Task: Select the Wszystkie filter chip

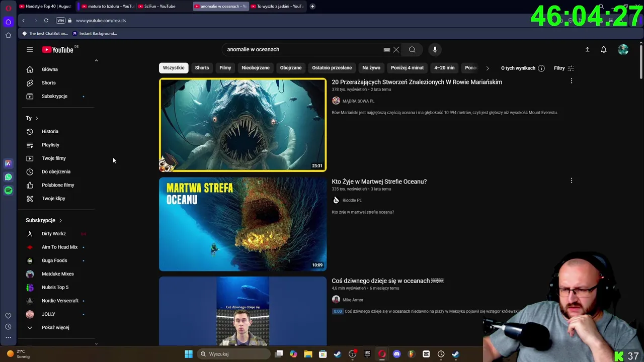Action: pos(174,68)
